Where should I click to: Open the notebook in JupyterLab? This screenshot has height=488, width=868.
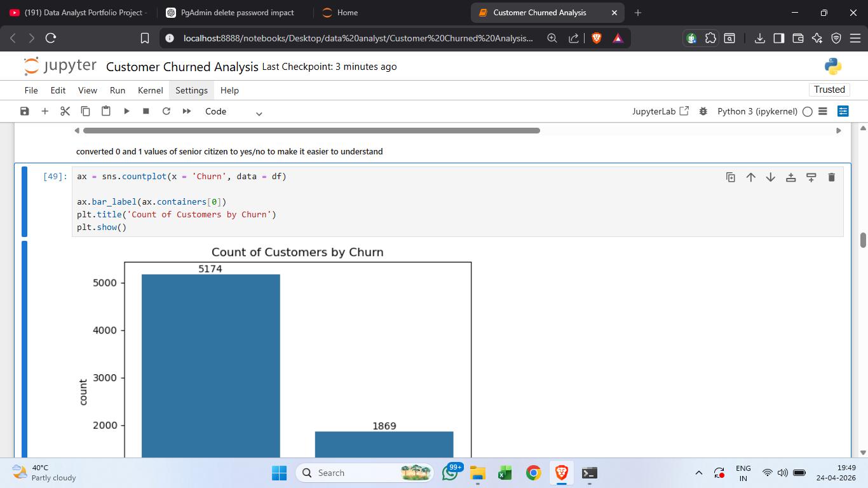click(x=661, y=111)
